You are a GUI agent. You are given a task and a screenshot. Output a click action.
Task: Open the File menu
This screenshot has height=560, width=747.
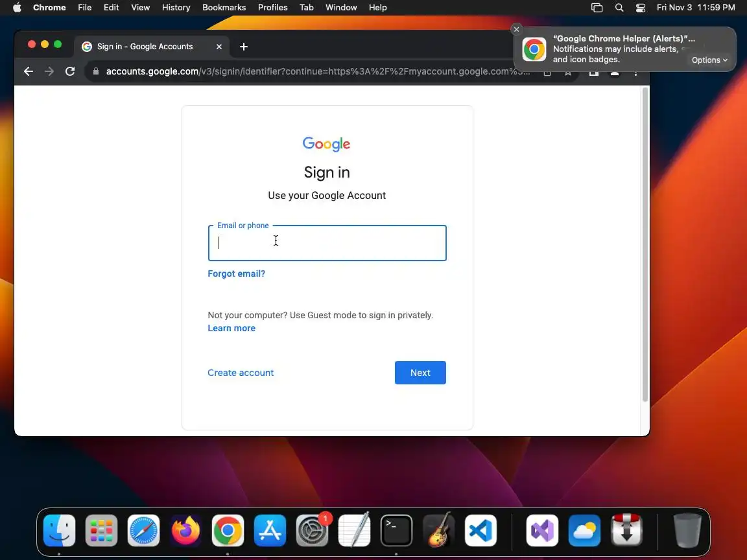click(85, 8)
